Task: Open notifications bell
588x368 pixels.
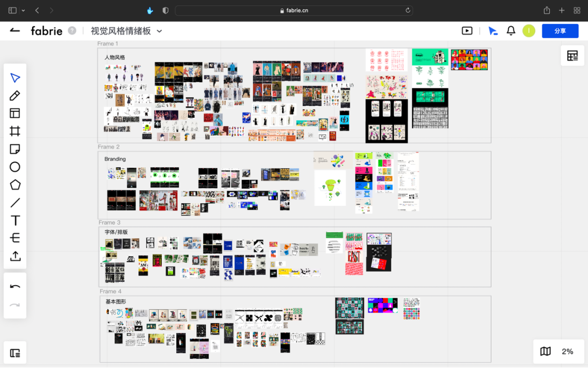Action: click(x=511, y=31)
